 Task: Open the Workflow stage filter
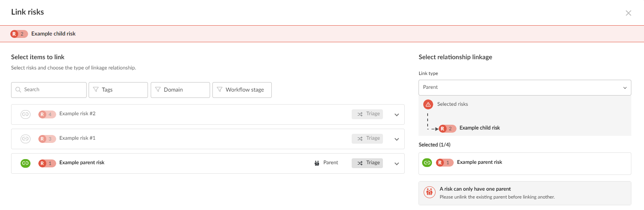pos(242,90)
